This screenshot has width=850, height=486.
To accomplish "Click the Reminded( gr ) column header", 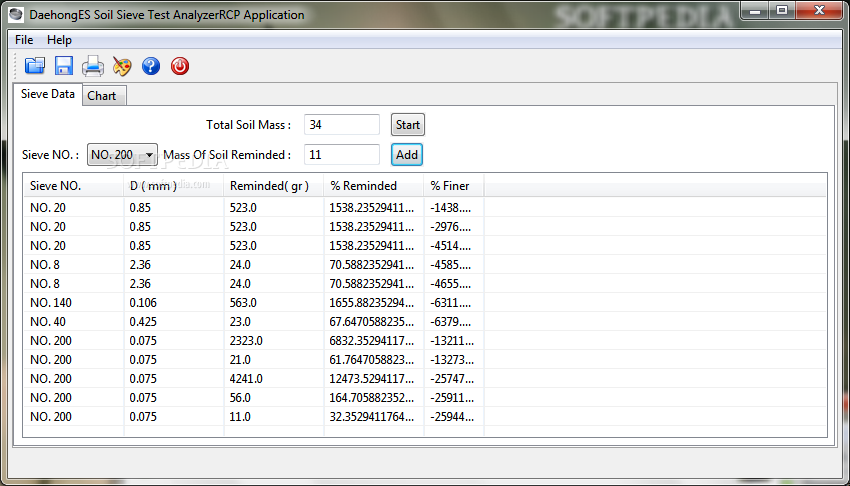I will click(273, 186).
